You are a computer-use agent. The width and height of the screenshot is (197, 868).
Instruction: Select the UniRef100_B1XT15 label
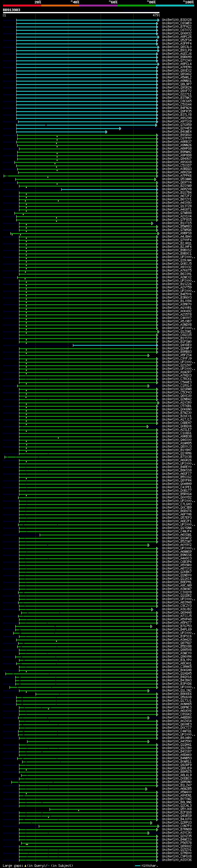(x=177, y=223)
